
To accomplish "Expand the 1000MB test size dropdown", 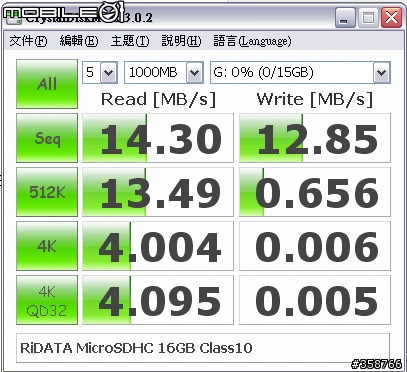I will coord(164,72).
